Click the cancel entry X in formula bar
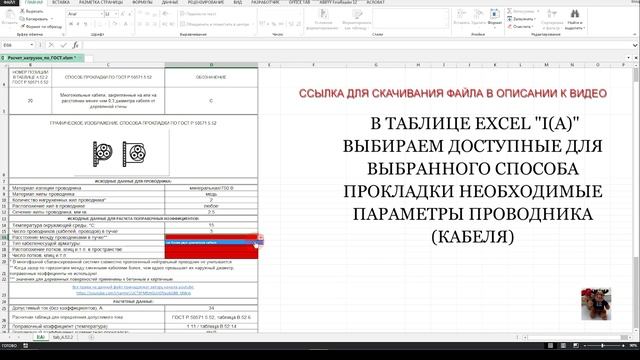 (x=51, y=45)
